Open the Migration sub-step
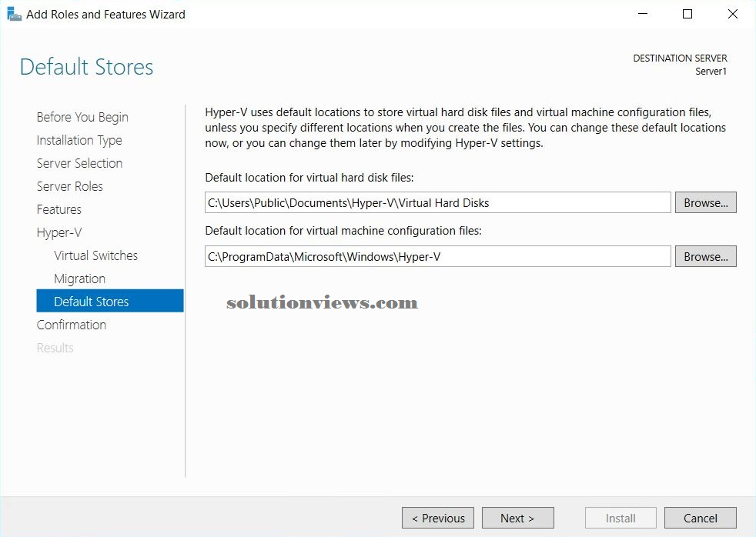This screenshot has height=537, width=756. point(79,279)
